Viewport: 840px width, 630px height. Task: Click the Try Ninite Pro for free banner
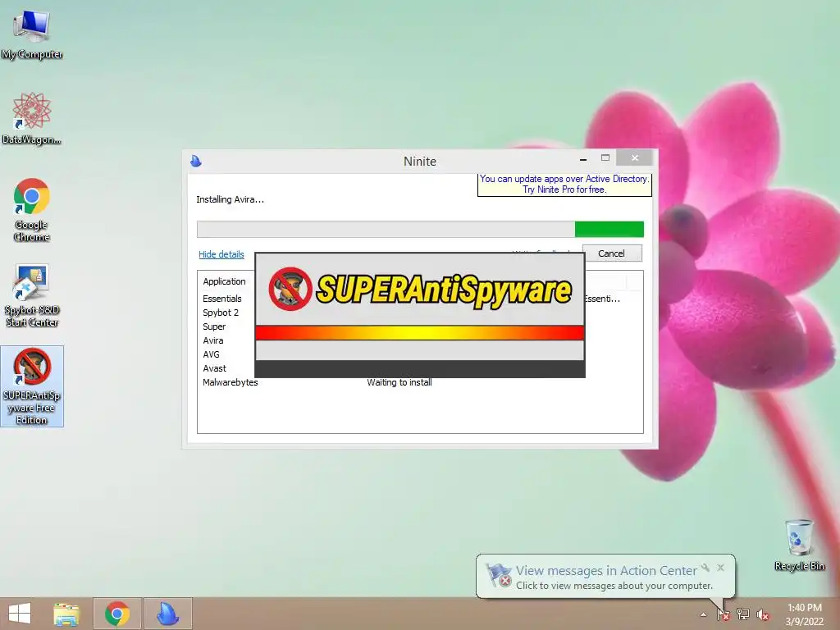[x=564, y=185]
